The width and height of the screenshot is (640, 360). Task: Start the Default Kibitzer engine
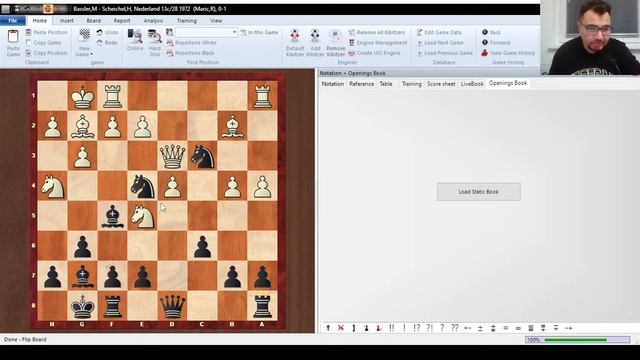tap(295, 42)
